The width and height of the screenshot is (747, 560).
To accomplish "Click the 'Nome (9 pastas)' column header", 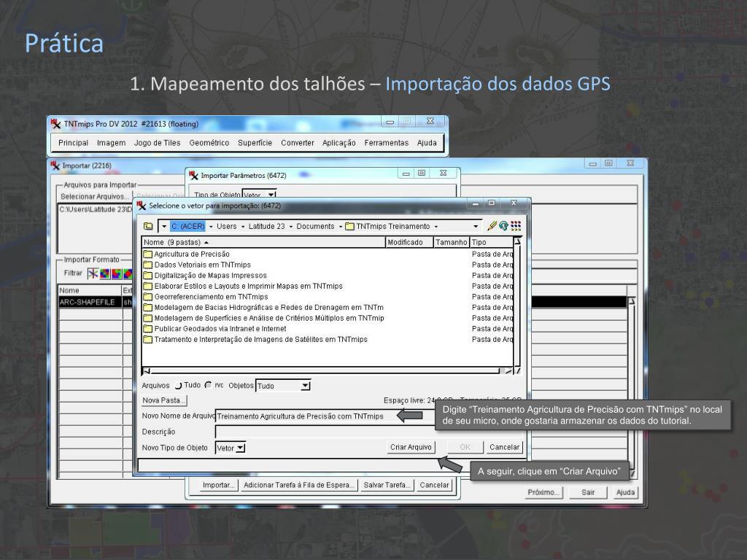I will tap(263, 242).
